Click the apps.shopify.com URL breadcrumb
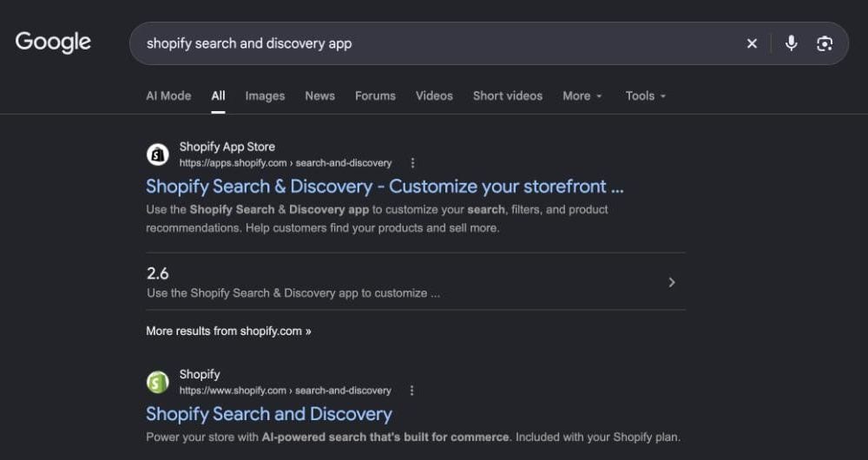The height and width of the screenshot is (460, 868). point(286,163)
